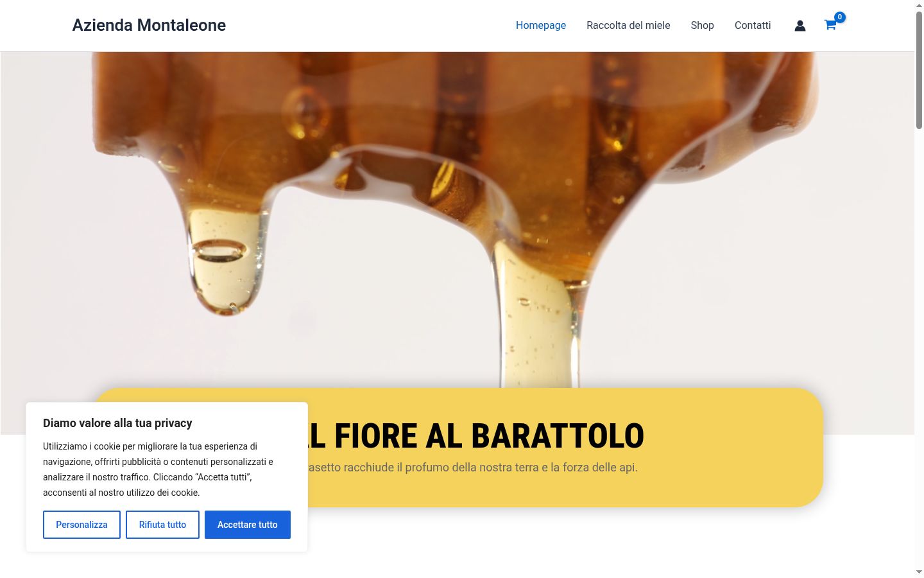
Task: Click the page vertical scrollbar thumb
Action: click(x=919, y=69)
